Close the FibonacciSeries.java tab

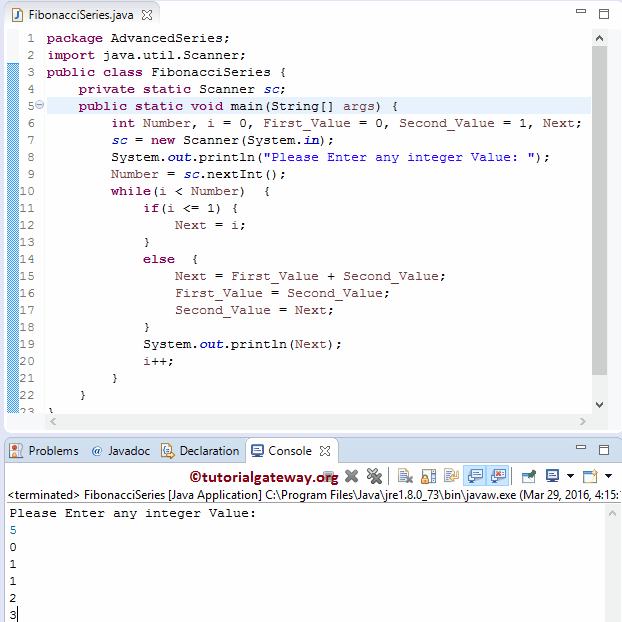[147, 15]
